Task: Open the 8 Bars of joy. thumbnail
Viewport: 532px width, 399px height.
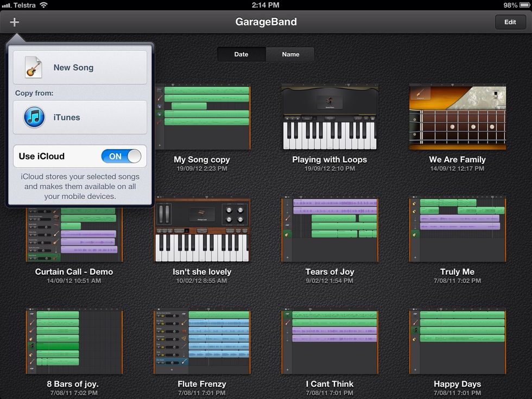Action: pos(74,341)
